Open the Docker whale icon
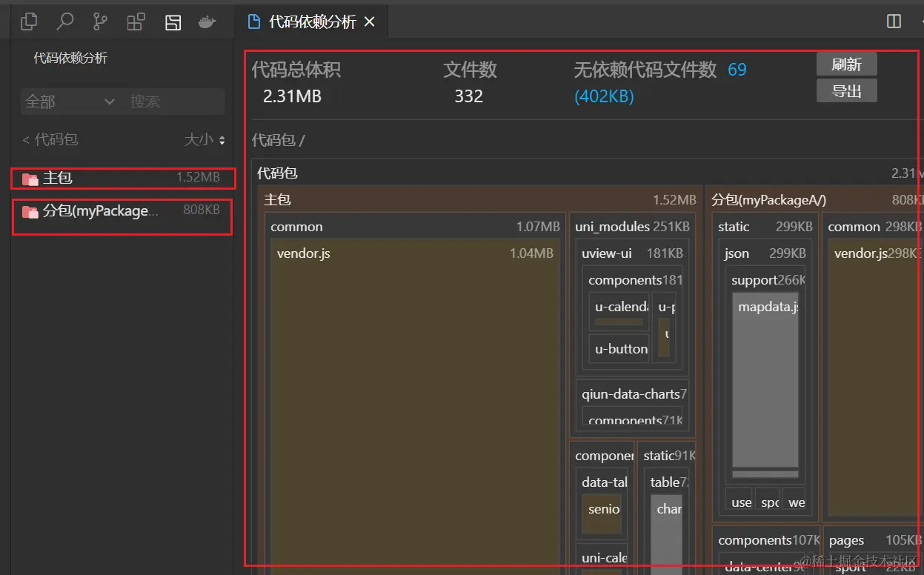Screen dimensions: 924x575 (207, 22)
